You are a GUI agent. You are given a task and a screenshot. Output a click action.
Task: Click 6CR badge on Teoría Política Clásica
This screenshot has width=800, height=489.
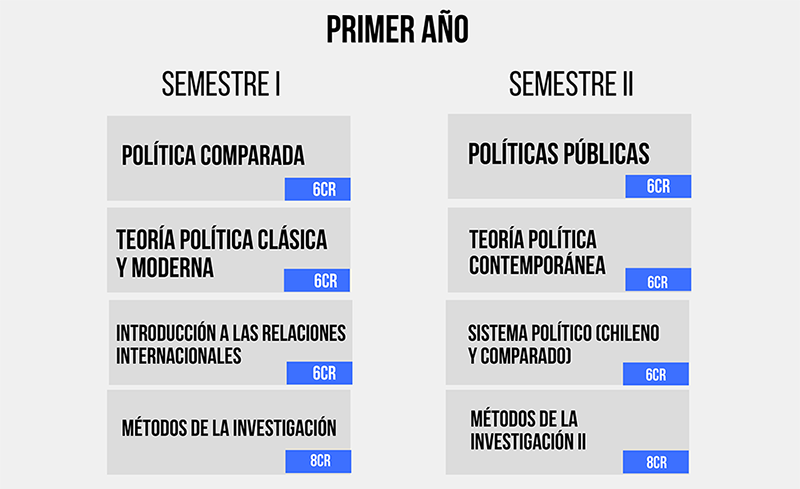(318, 281)
